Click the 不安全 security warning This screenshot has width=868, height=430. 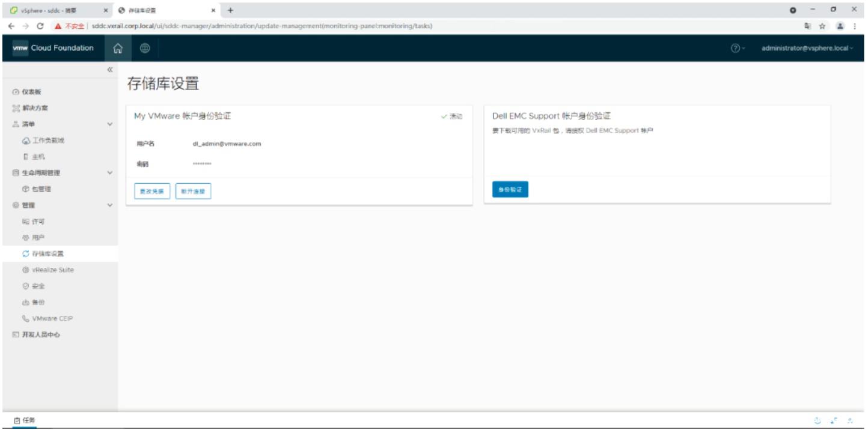(x=70, y=26)
